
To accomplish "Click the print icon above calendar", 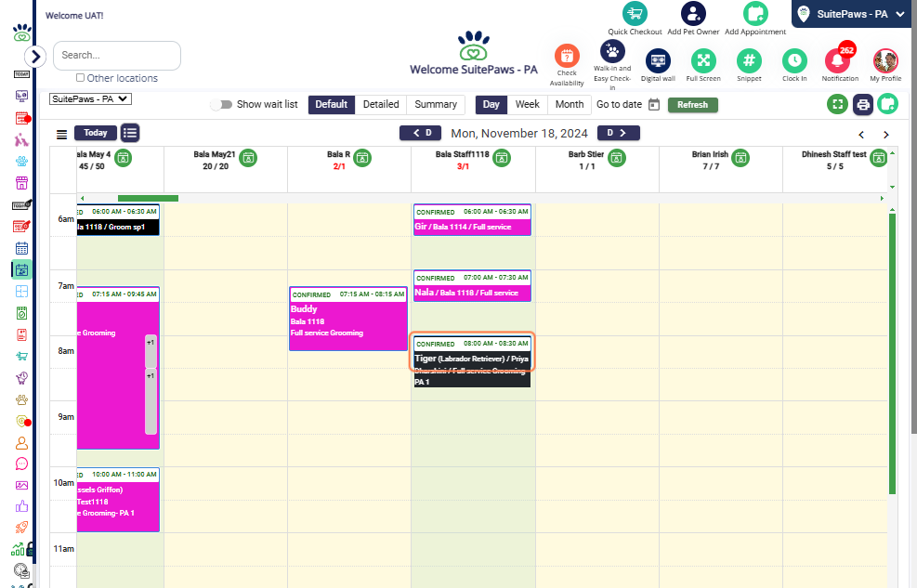I will tap(862, 105).
